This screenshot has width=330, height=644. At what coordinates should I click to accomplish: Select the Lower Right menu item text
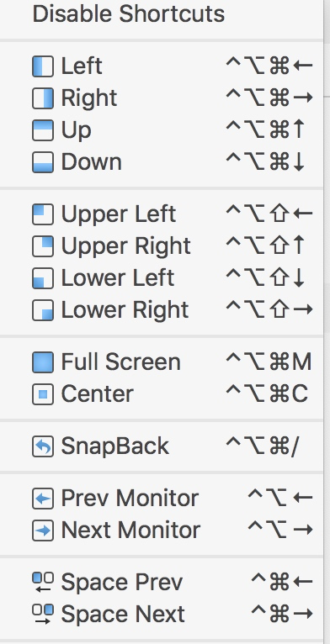[x=125, y=310]
